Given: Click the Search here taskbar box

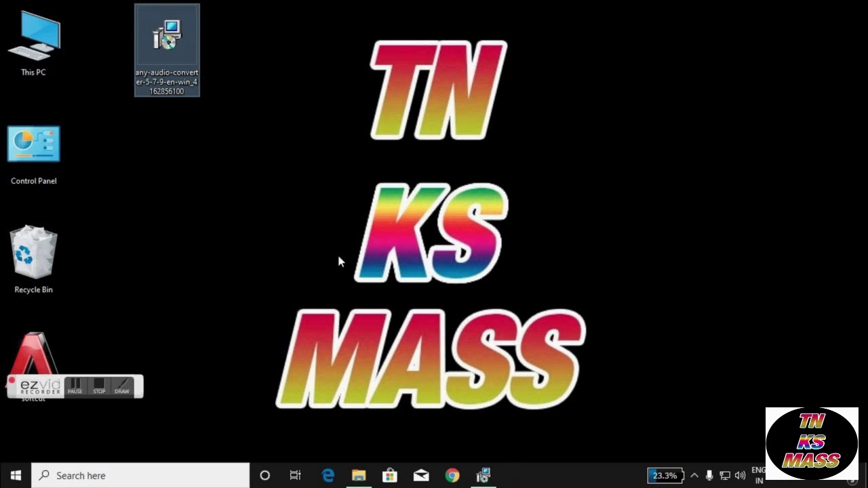Looking at the screenshot, I should tap(140, 475).
